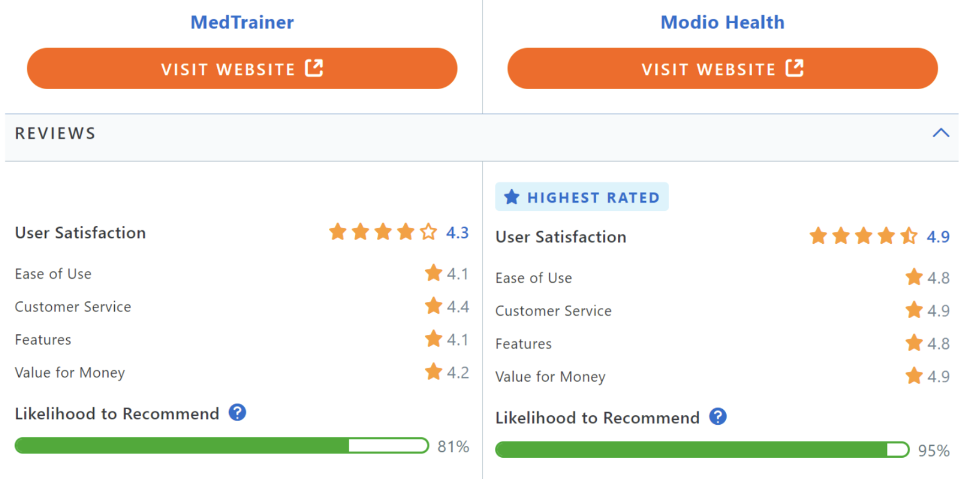Click MedTrainer Customer Service star icon

[433, 306]
